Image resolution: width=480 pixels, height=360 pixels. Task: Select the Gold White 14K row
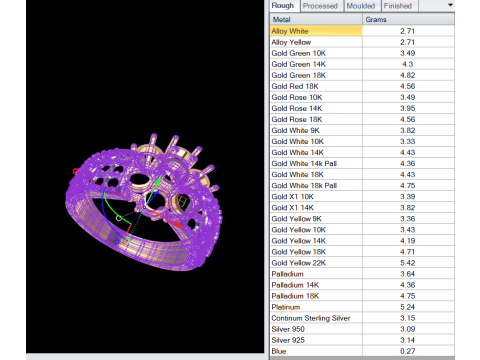362,152
